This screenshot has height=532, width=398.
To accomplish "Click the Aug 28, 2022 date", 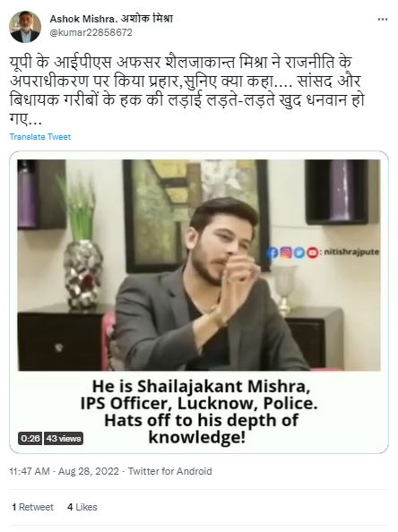I will (x=89, y=471).
